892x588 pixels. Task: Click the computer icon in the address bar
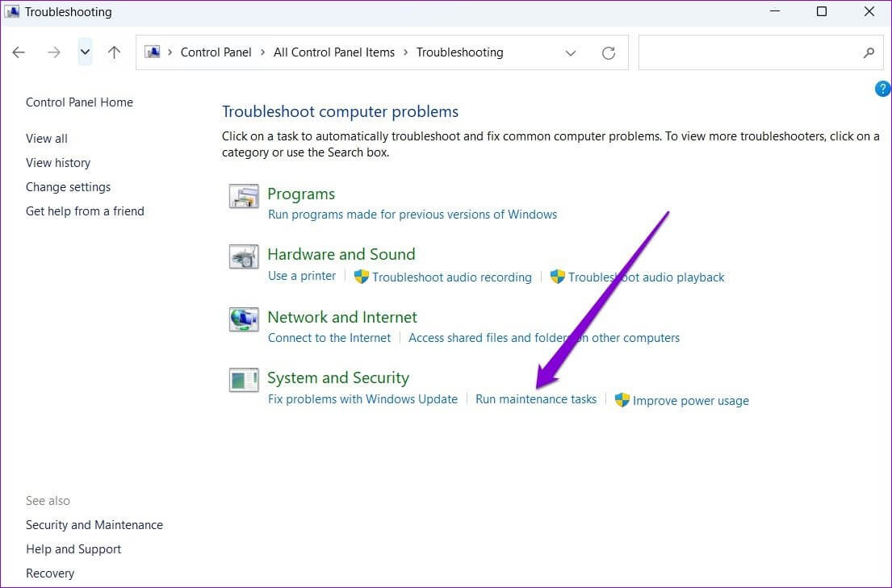(x=153, y=52)
